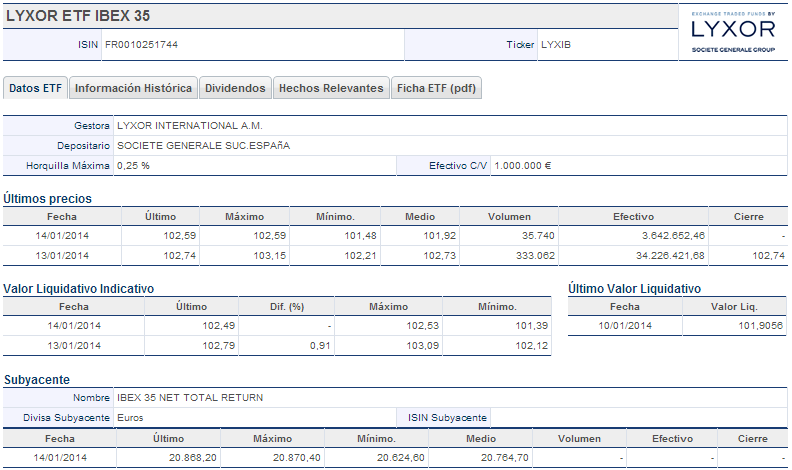The image size is (792, 470).
Task: Click the Medio header in Subyacente table
Action: pyautogui.click(x=481, y=439)
